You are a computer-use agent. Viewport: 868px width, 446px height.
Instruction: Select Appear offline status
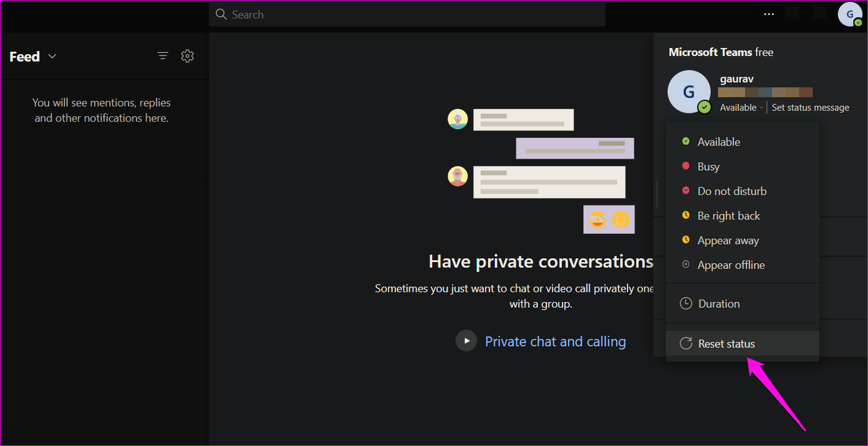(x=743, y=265)
